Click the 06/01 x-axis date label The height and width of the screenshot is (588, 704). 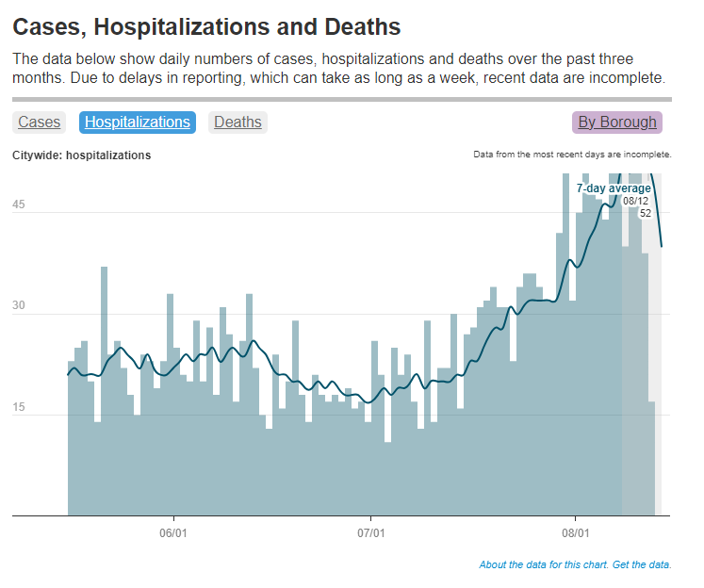coord(174,532)
